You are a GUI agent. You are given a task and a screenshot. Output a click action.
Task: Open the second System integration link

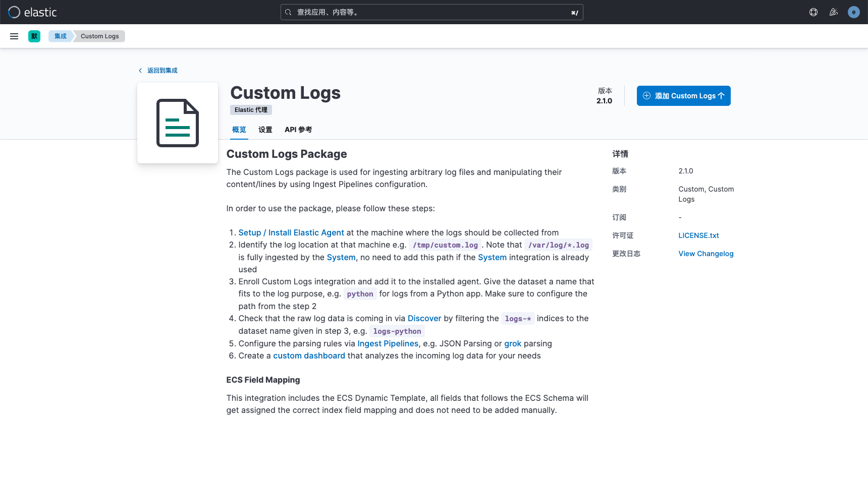click(493, 257)
